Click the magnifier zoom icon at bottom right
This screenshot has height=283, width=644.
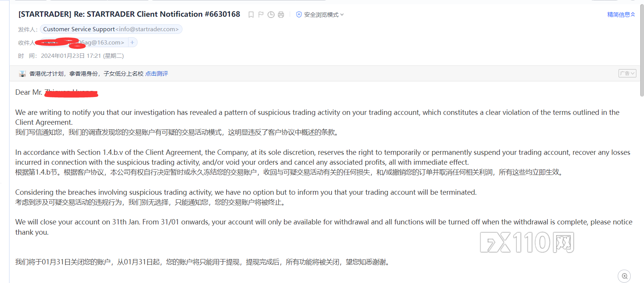click(x=624, y=276)
